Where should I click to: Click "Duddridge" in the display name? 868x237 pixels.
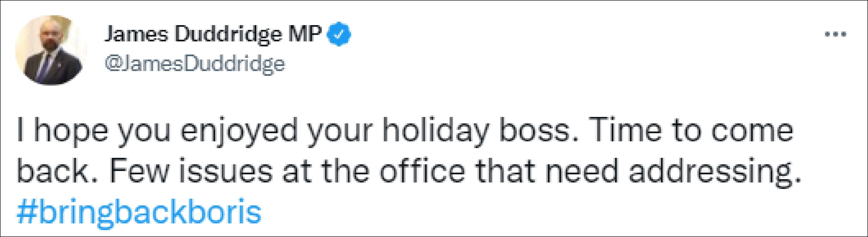click(x=228, y=34)
